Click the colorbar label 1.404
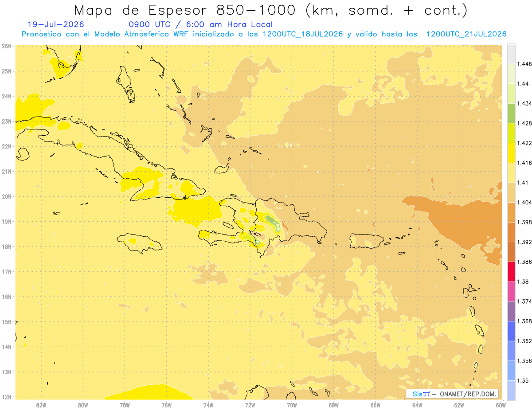Image resolution: width=532 pixels, height=411 pixels. (x=525, y=202)
